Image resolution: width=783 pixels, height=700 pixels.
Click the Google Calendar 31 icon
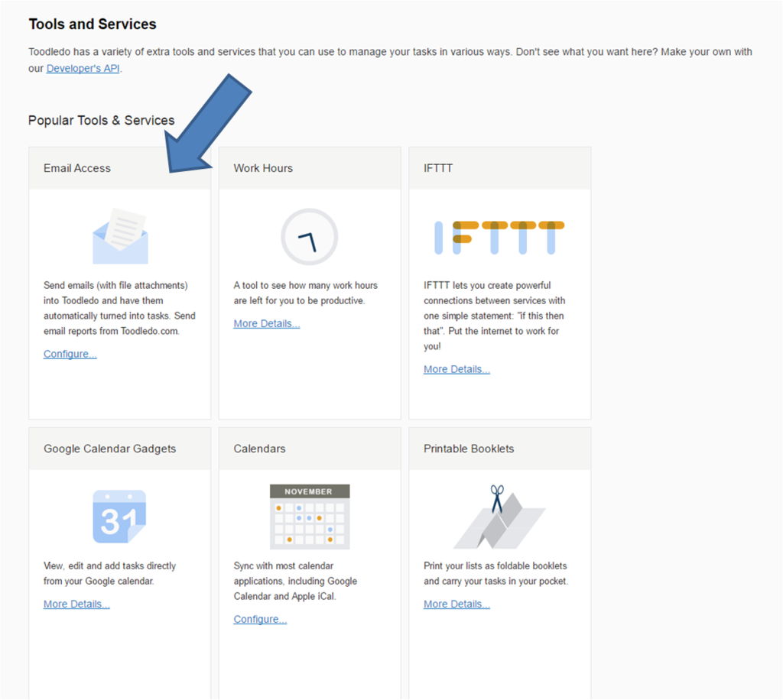pyautogui.click(x=119, y=517)
